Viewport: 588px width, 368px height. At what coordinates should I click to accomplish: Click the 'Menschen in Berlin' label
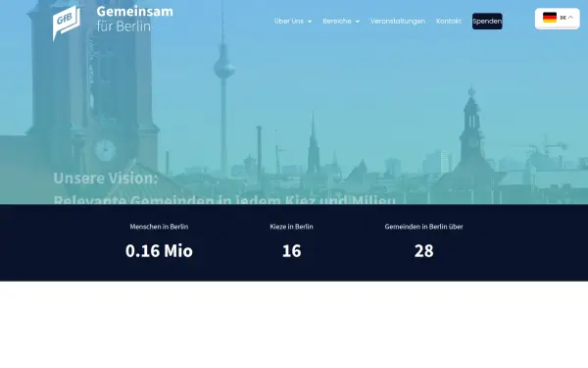(159, 227)
